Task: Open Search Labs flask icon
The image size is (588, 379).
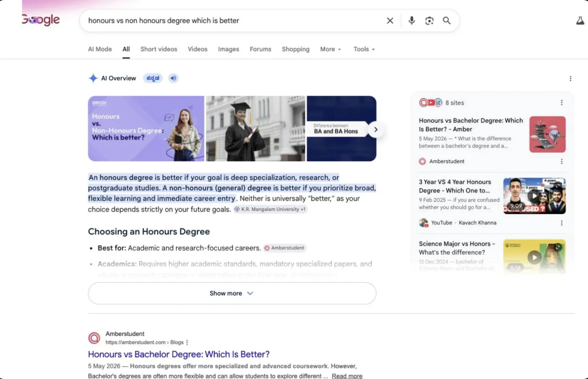Action: pyautogui.click(x=580, y=21)
